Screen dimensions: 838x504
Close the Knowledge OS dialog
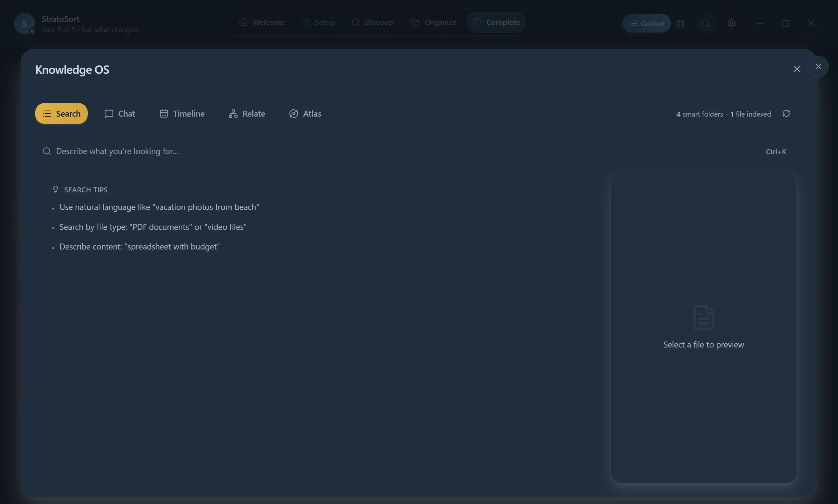(x=796, y=69)
